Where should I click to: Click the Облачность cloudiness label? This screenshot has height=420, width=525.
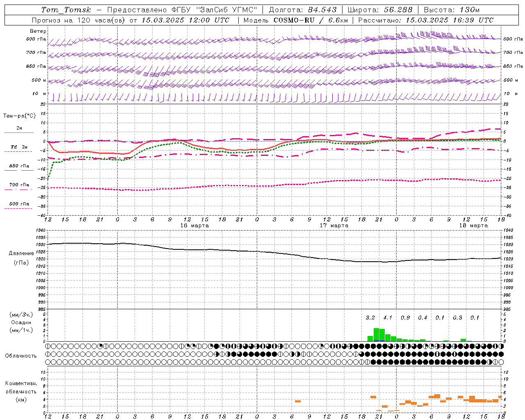click(x=21, y=356)
